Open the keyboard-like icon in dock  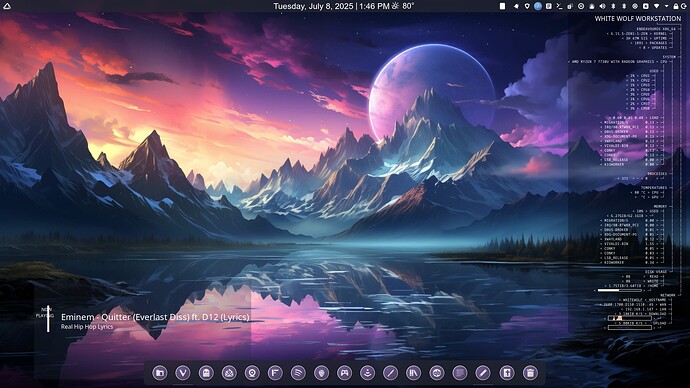(460, 373)
